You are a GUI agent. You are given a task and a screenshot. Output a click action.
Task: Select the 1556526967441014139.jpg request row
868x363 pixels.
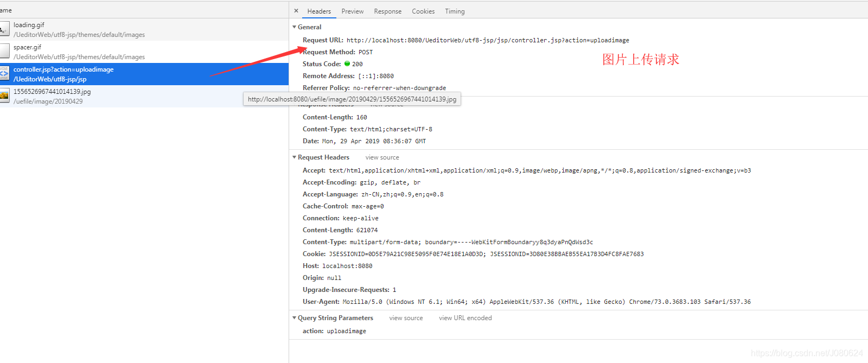pos(144,97)
